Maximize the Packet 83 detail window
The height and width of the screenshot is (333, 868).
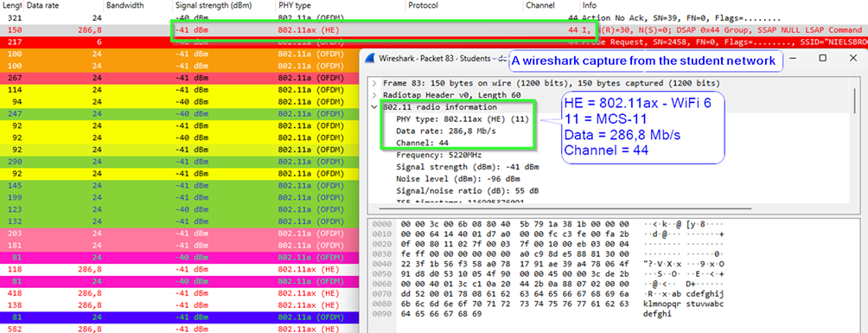click(x=822, y=58)
